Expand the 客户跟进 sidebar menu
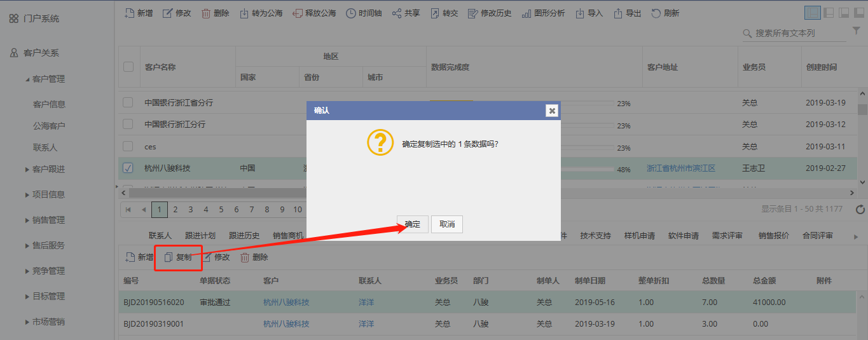This screenshot has height=340, width=868. (27, 170)
